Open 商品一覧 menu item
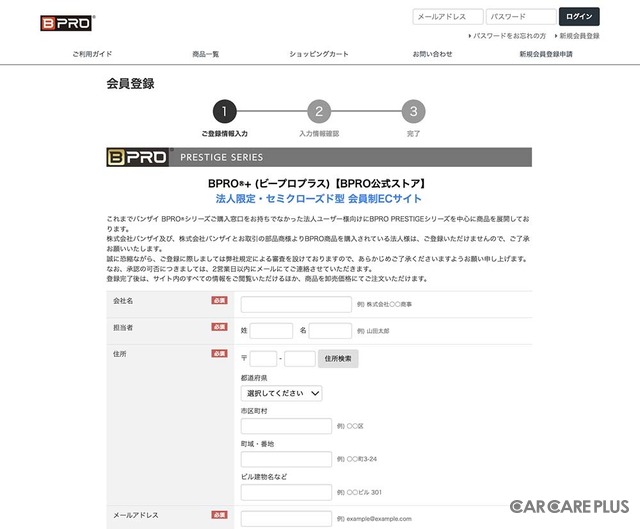640x529 pixels. [x=205, y=54]
